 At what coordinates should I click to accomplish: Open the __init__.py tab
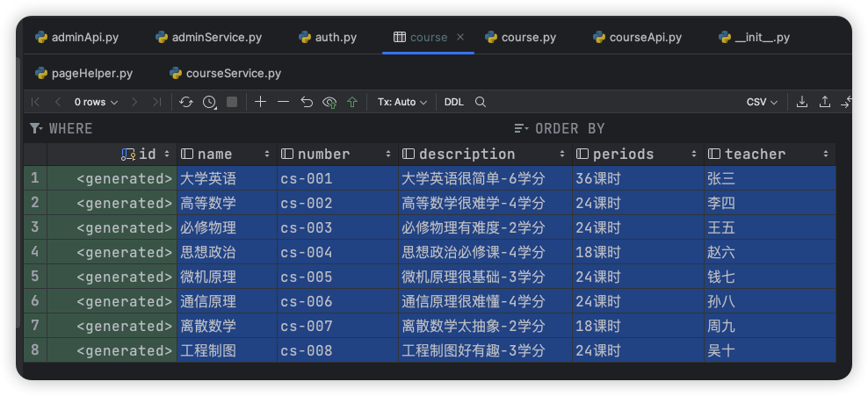point(755,38)
